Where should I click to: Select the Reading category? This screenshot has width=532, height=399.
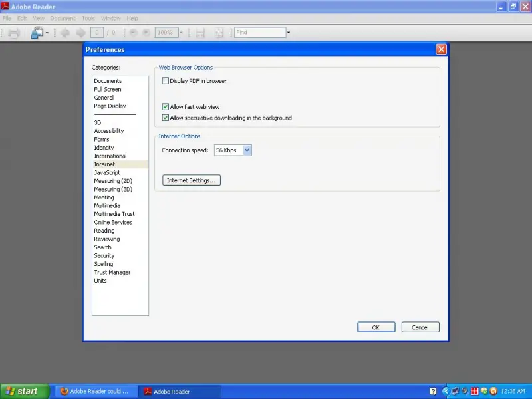(104, 231)
